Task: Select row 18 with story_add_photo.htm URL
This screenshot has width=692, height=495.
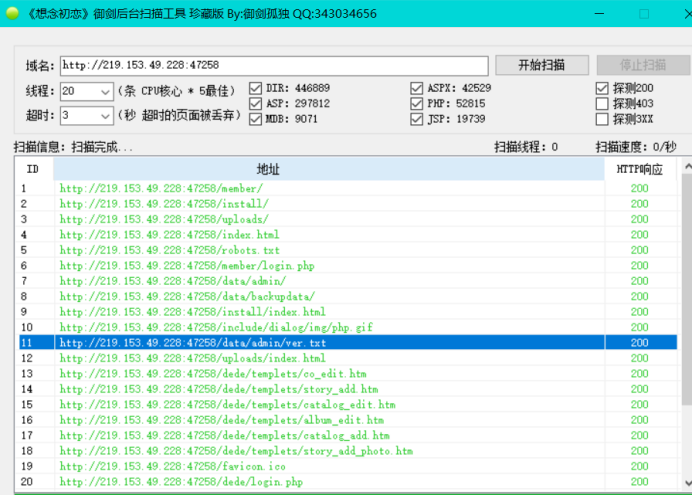Action: [x=348, y=451]
